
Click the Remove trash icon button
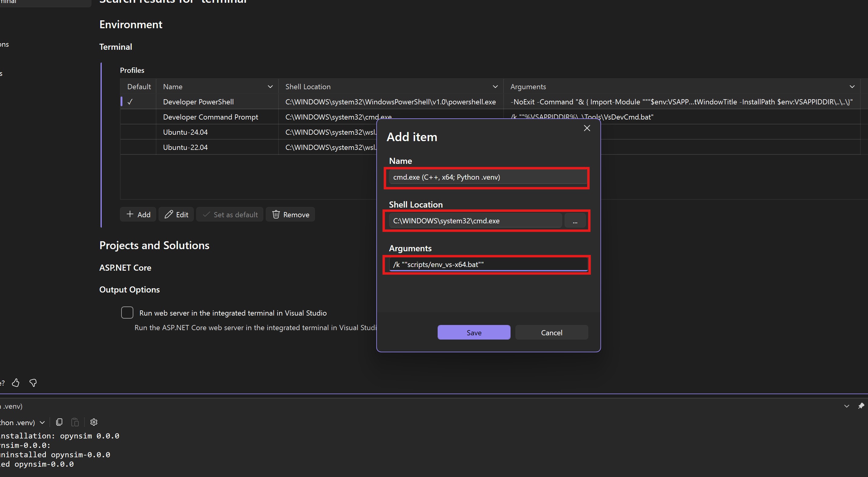(x=276, y=215)
